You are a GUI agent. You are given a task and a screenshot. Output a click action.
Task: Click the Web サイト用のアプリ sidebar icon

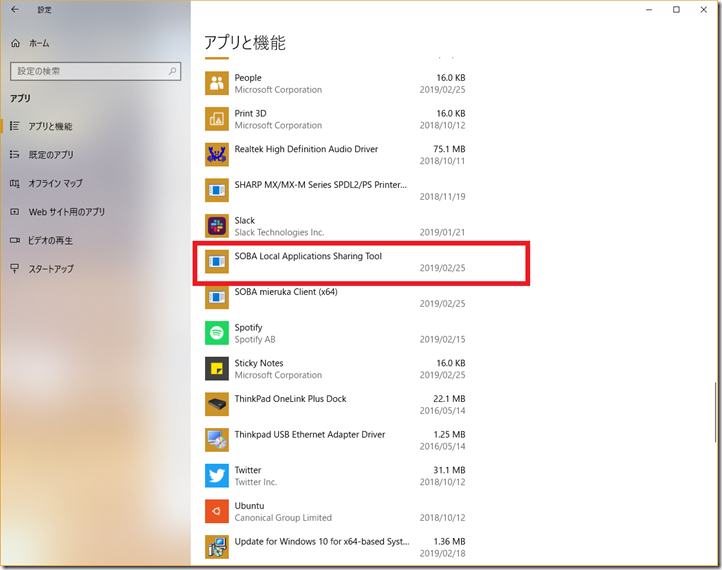[15, 212]
